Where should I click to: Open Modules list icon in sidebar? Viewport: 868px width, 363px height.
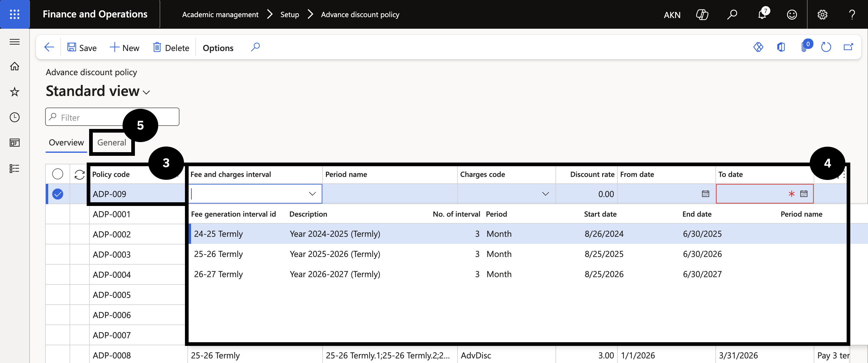coord(14,168)
